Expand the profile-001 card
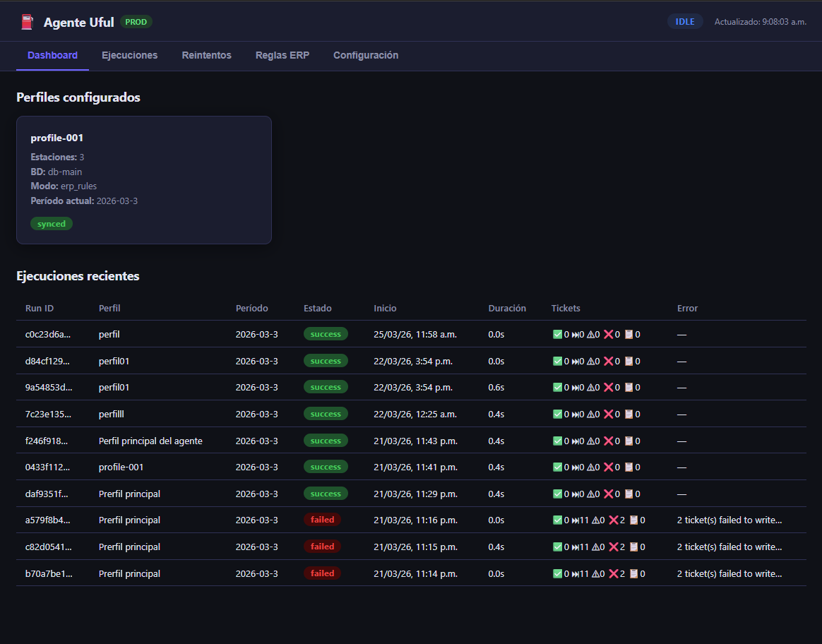The image size is (822, 644). point(143,179)
